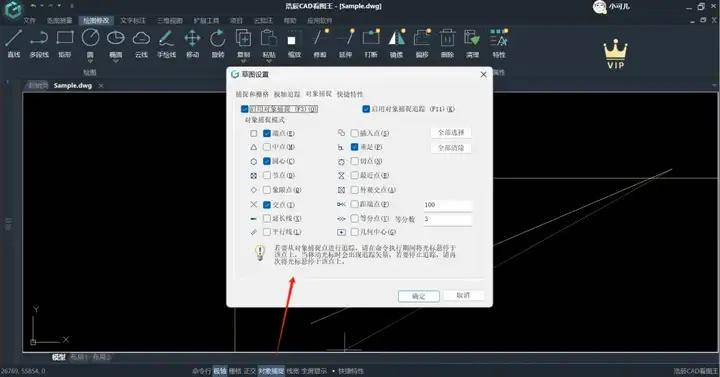Check the Tangent (切点) snap checkbox
Image resolution: width=720 pixels, height=377 pixels.
tap(354, 161)
